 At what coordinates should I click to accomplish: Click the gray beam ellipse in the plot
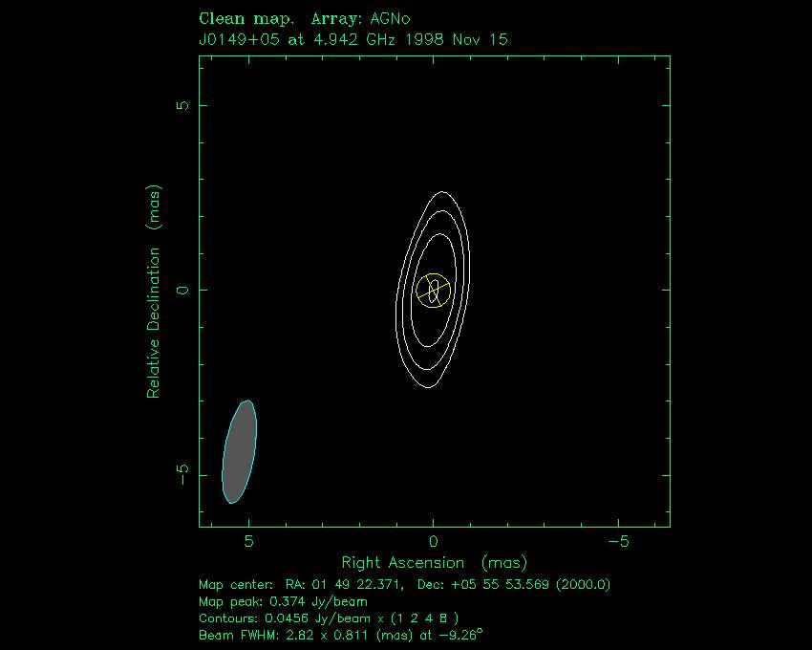239,452
